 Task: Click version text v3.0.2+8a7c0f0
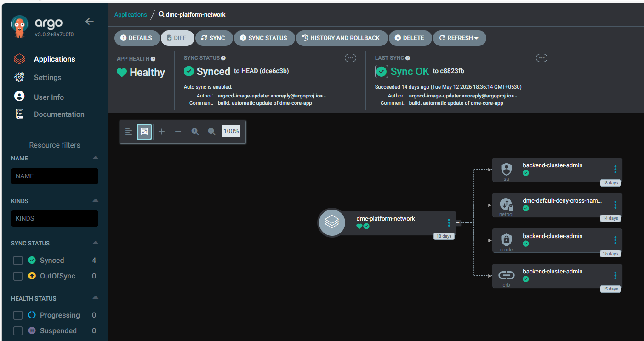pyautogui.click(x=54, y=34)
